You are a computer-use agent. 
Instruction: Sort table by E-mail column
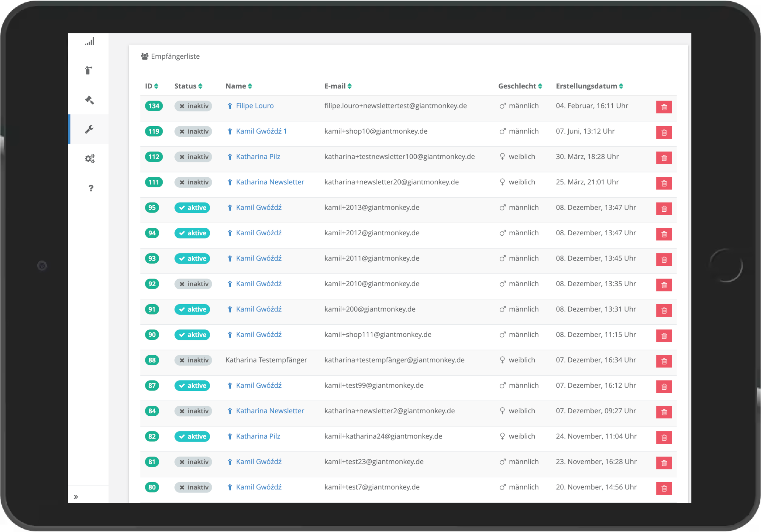[x=338, y=86]
